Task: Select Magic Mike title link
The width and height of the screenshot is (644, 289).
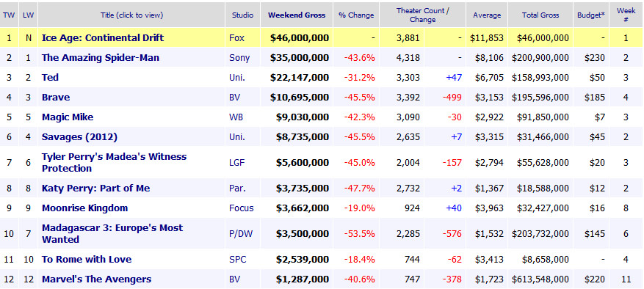Action: coord(68,117)
